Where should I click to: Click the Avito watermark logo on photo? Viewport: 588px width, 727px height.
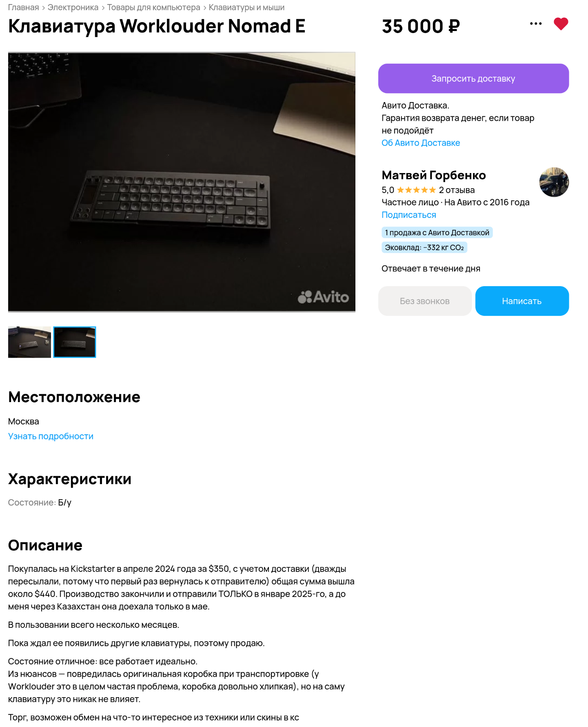(323, 297)
